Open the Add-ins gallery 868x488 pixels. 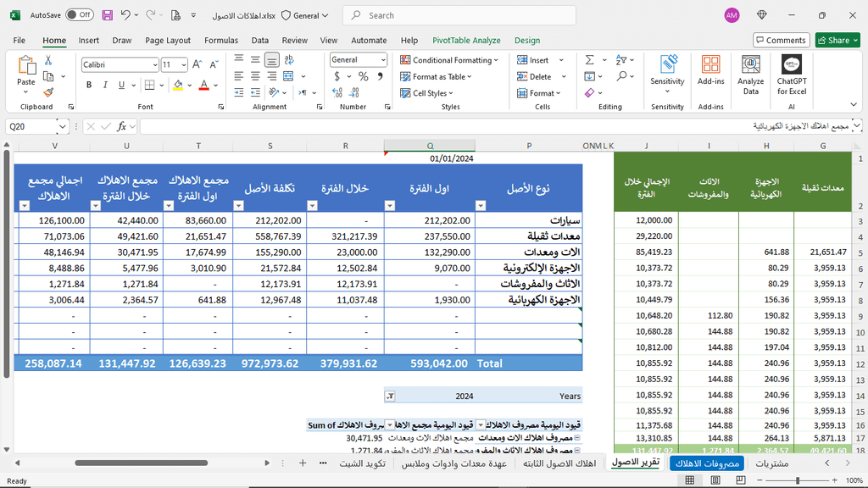[x=710, y=75]
